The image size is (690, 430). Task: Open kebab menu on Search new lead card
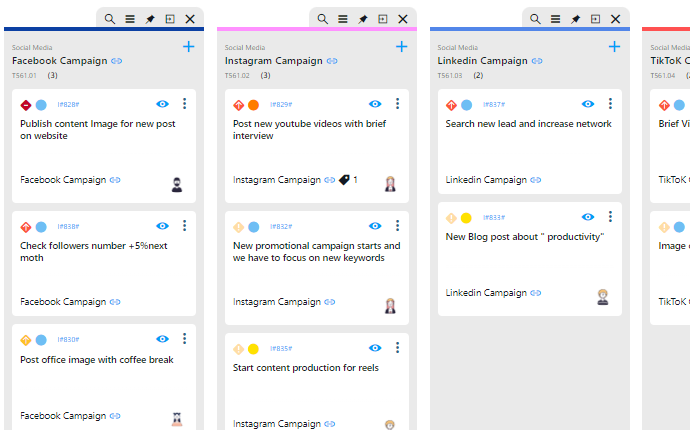(x=610, y=104)
